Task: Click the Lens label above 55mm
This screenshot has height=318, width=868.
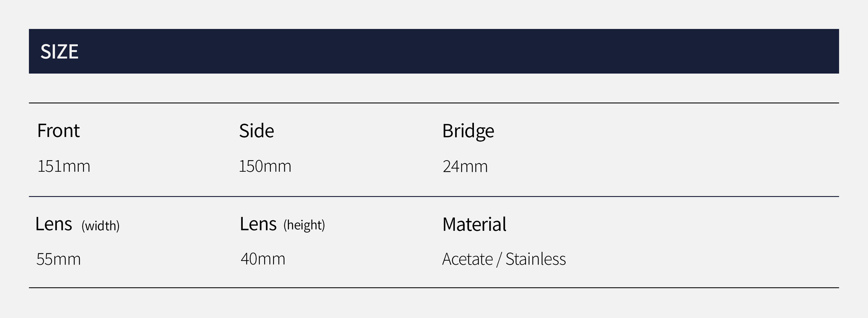Action: pos(54,224)
